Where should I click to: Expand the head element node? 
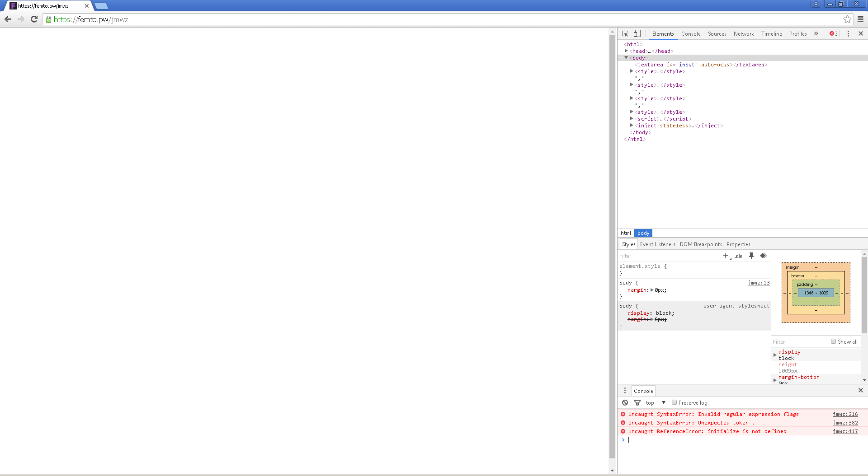pyautogui.click(x=626, y=51)
